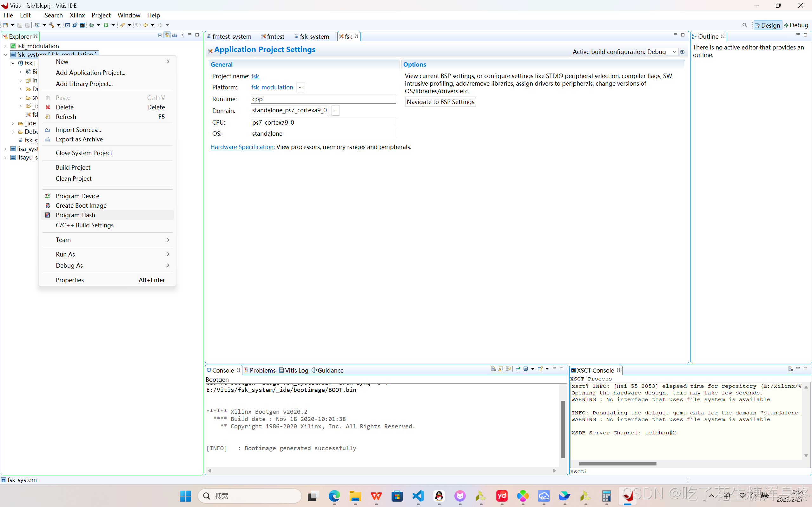Select Program Flash from context menu
This screenshot has height=507, width=812.
coord(107,215)
